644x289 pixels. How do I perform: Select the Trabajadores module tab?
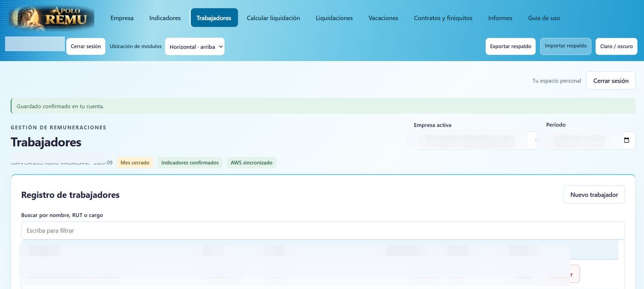(214, 18)
